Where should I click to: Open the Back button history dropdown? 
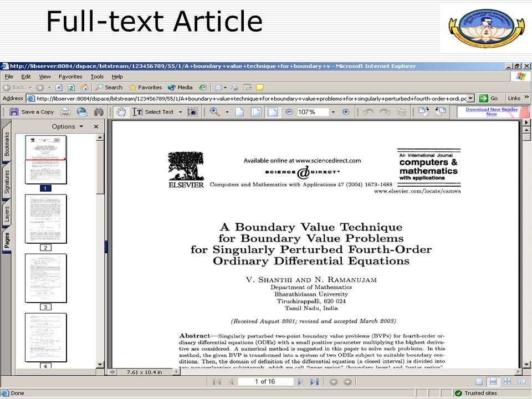pyautogui.click(x=30, y=88)
